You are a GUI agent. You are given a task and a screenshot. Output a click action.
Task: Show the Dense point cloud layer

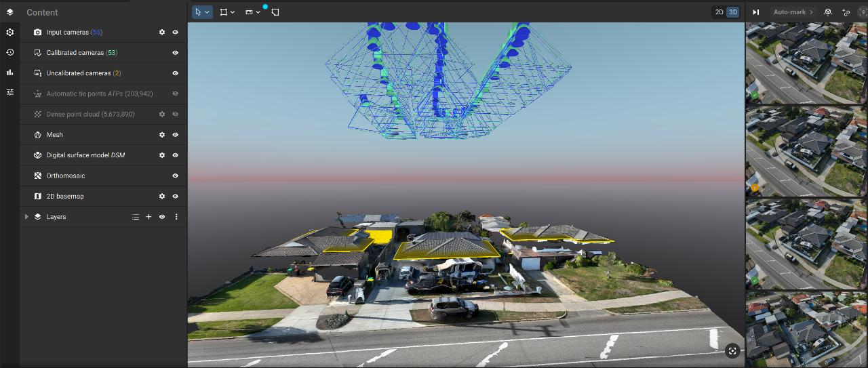coord(176,115)
